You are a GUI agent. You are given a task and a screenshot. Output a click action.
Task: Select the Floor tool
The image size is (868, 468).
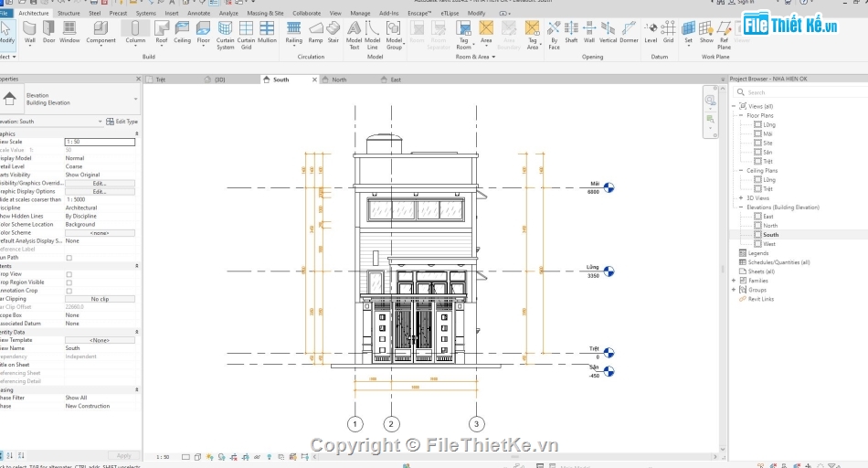203,32
